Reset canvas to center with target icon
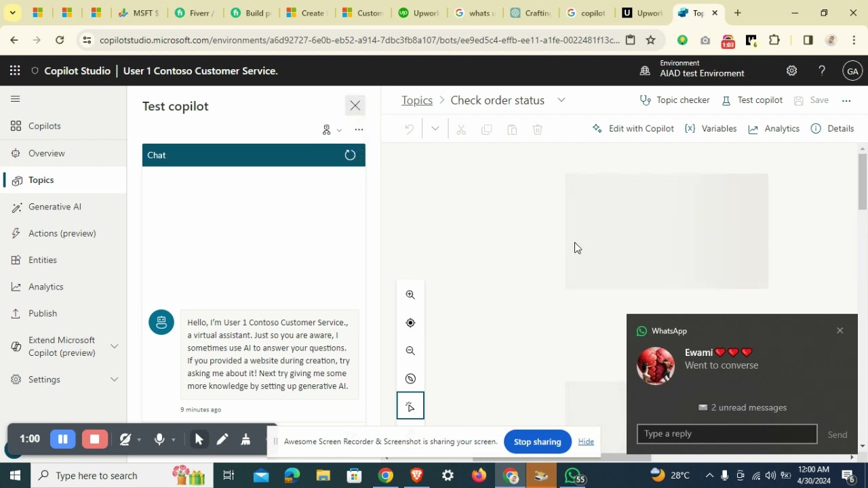Screen dimensions: 868x488 point(410,323)
